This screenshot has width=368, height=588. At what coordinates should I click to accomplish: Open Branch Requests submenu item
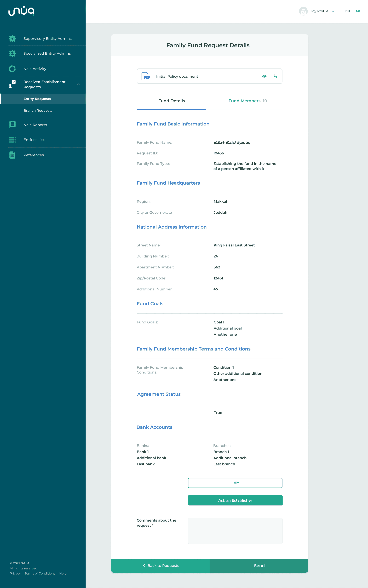(x=38, y=111)
